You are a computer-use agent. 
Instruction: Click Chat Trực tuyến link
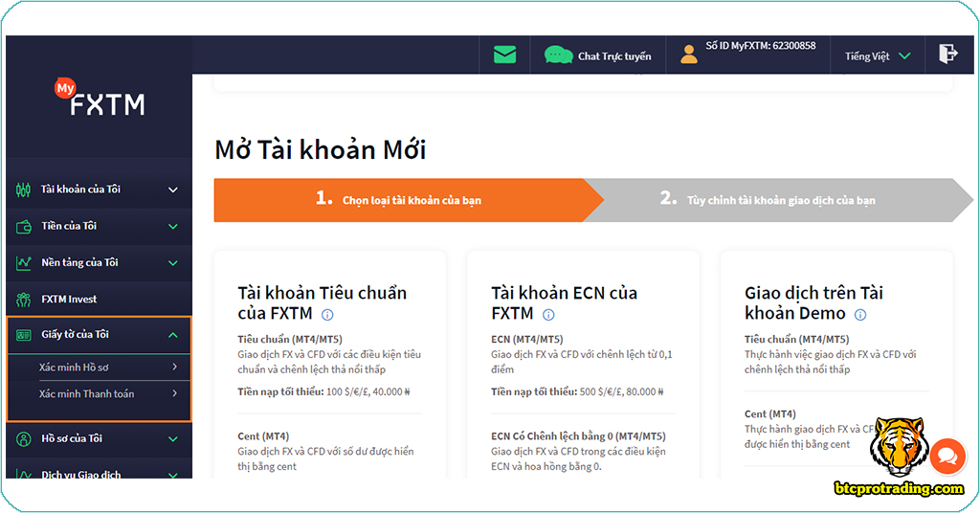614,56
